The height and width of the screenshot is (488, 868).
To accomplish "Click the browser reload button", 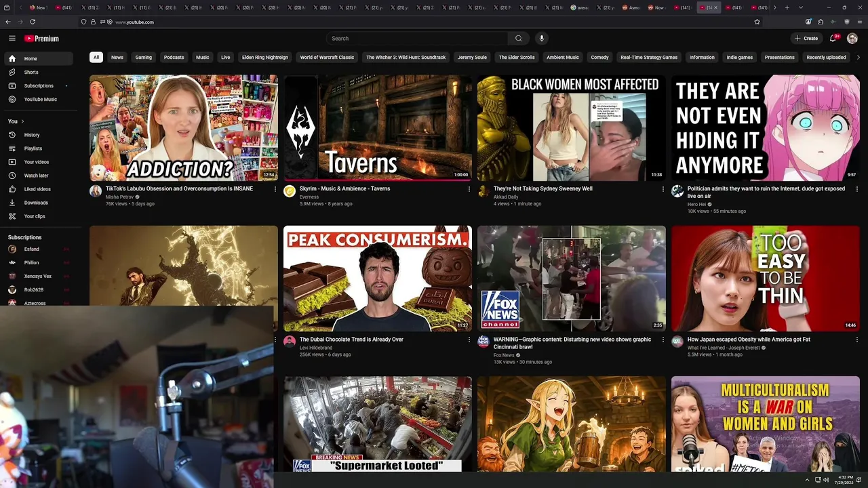I will (x=33, y=22).
